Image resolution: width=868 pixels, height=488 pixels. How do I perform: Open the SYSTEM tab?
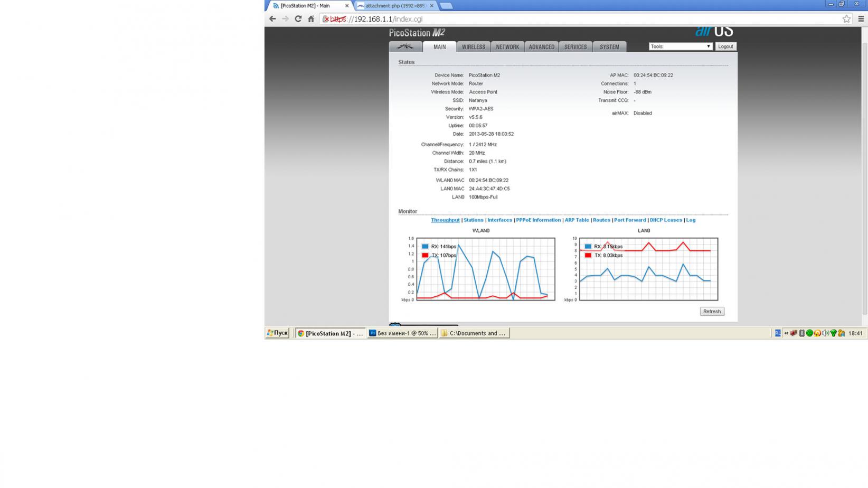609,46
